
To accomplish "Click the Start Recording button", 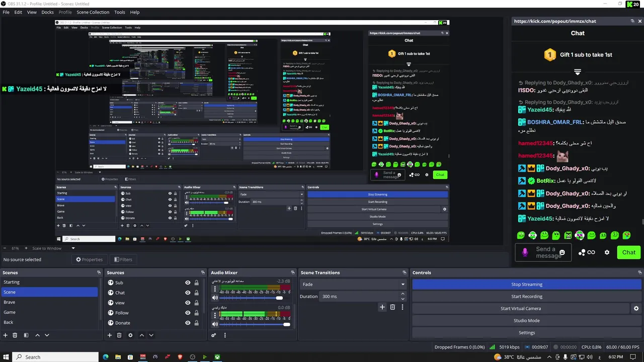I will (527, 297).
